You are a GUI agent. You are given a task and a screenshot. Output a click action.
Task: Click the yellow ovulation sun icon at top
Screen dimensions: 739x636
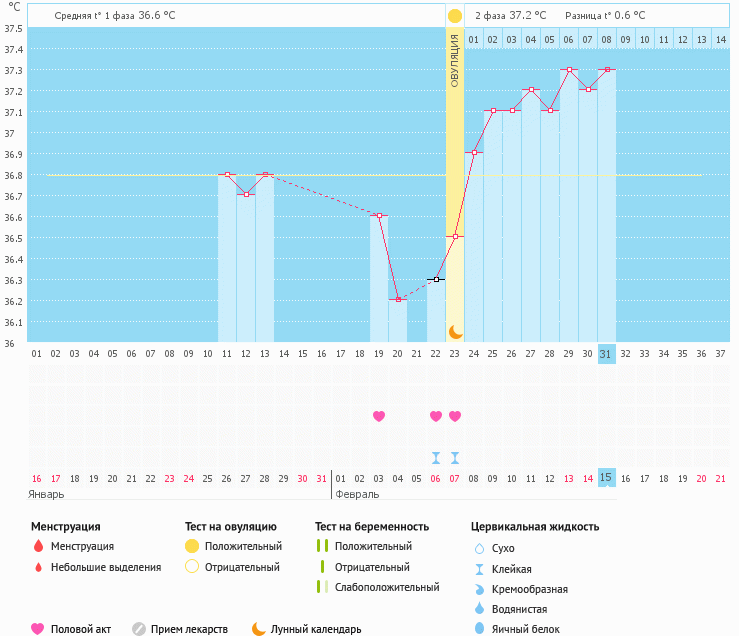[454, 16]
